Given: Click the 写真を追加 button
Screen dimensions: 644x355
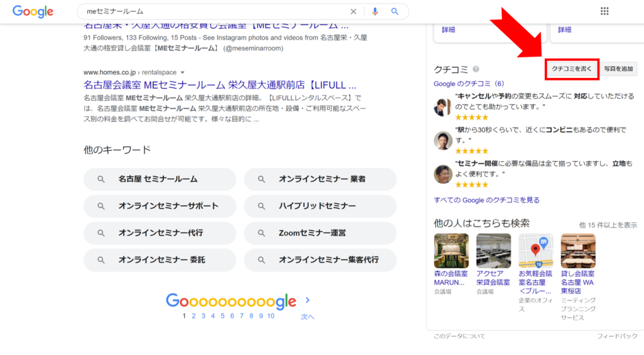Looking at the screenshot, I should [x=619, y=69].
